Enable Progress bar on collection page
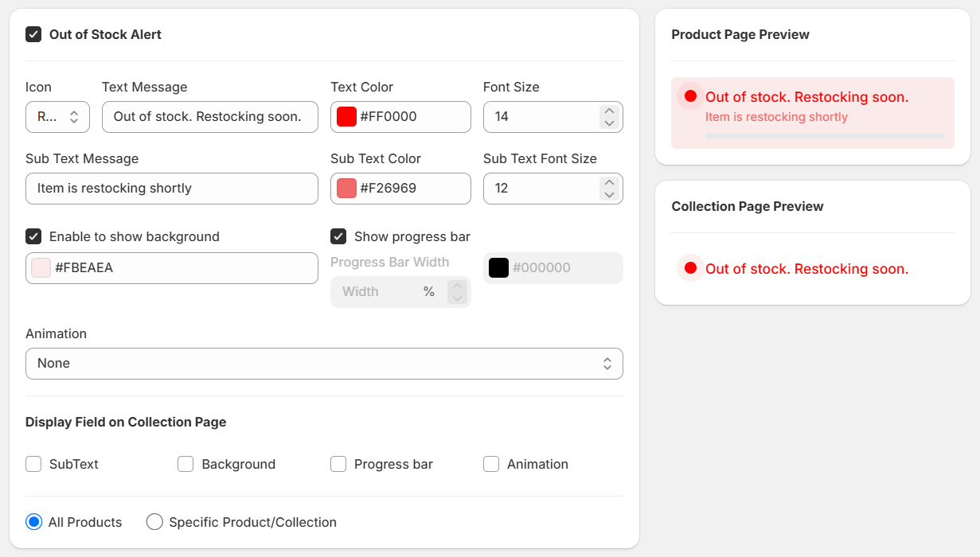 338,464
